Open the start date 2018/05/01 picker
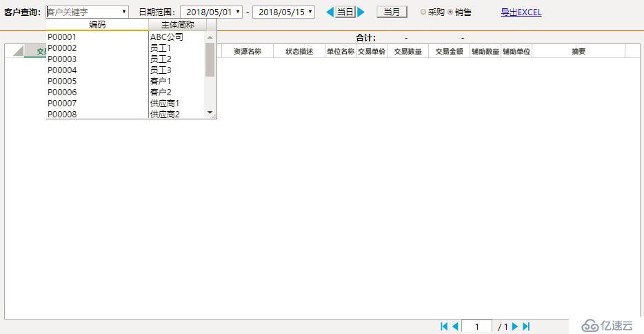The width and height of the screenshot is (644, 334). [x=238, y=12]
